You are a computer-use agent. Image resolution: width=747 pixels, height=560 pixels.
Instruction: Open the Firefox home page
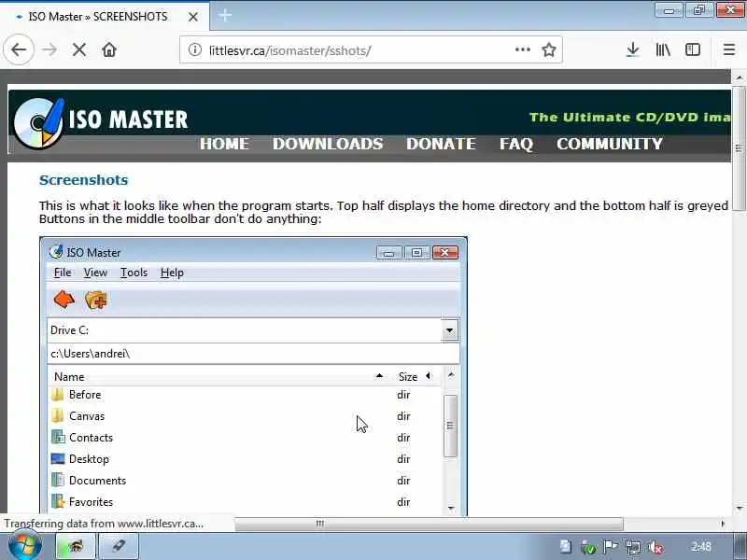tap(109, 49)
